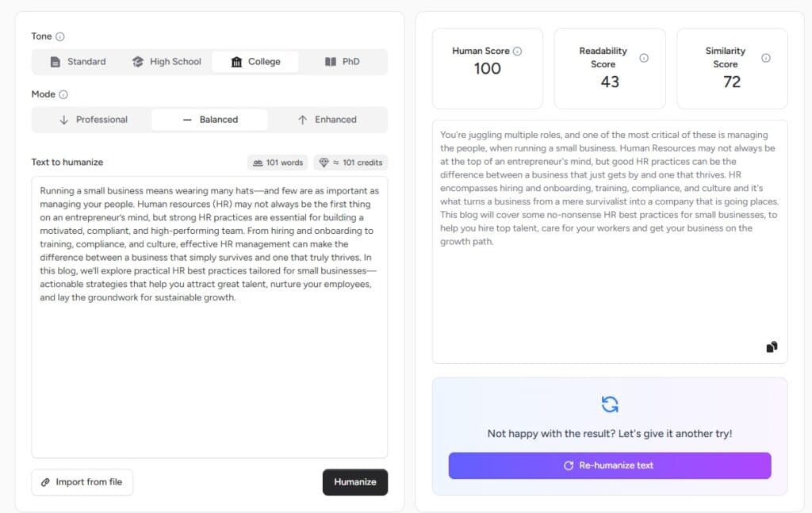This screenshot has height=513, width=812.
Task: Click the Re-humanize text button
Action: tap(609, 465)
